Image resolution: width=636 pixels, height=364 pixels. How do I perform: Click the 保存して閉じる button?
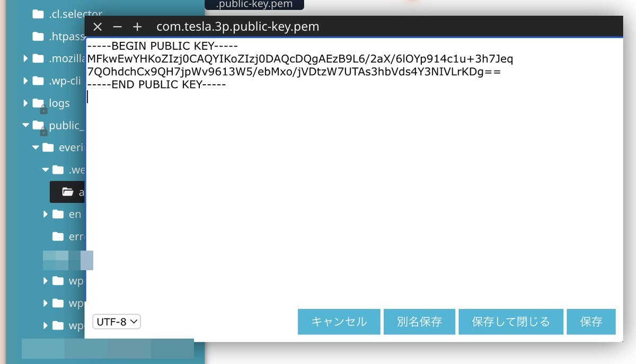click(511, 322)
